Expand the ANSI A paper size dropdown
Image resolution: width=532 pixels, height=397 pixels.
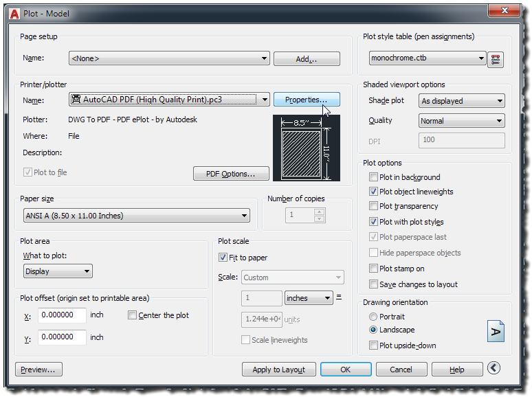point(136,216)
